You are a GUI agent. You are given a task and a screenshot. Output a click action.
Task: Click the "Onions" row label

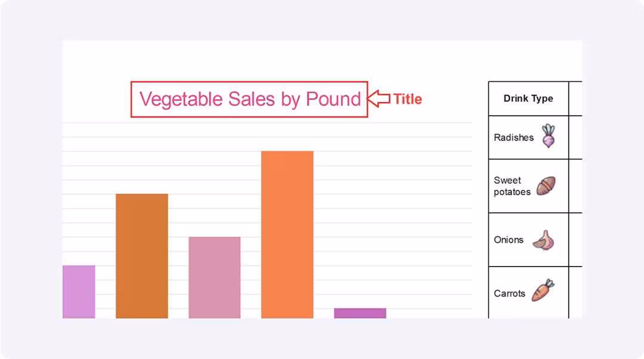coord(509,240)
